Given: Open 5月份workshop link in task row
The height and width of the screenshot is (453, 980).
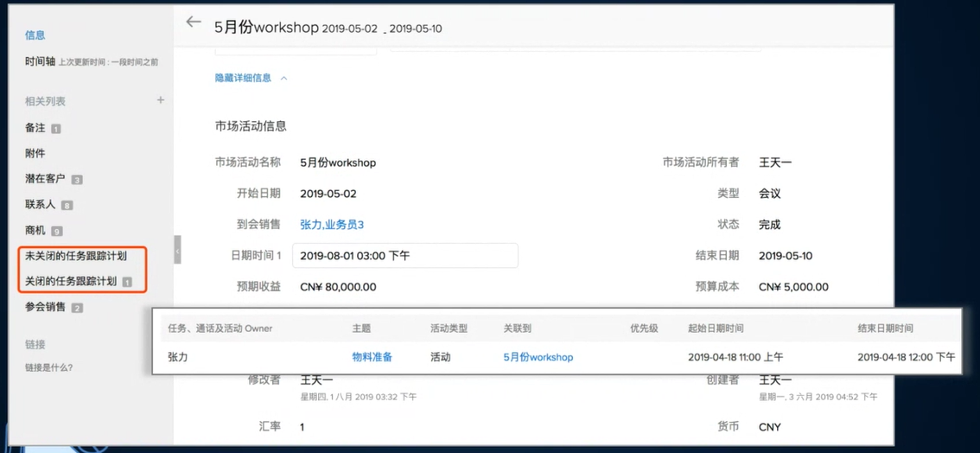Looking at the screenshot, I should click(x=538, y=357).
